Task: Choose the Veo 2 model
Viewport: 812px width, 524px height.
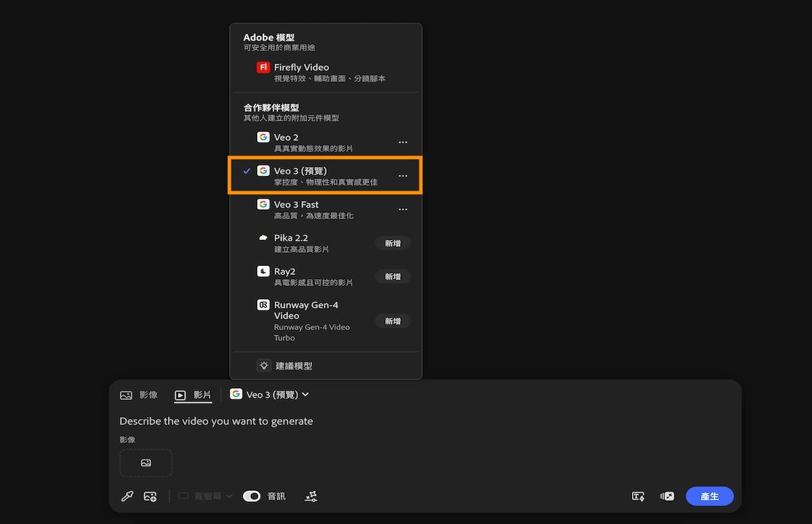Action: pos(325,142)
